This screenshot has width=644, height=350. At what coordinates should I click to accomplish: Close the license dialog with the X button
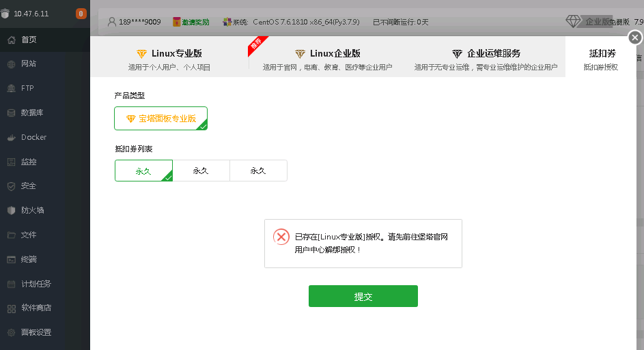[635, 38]
